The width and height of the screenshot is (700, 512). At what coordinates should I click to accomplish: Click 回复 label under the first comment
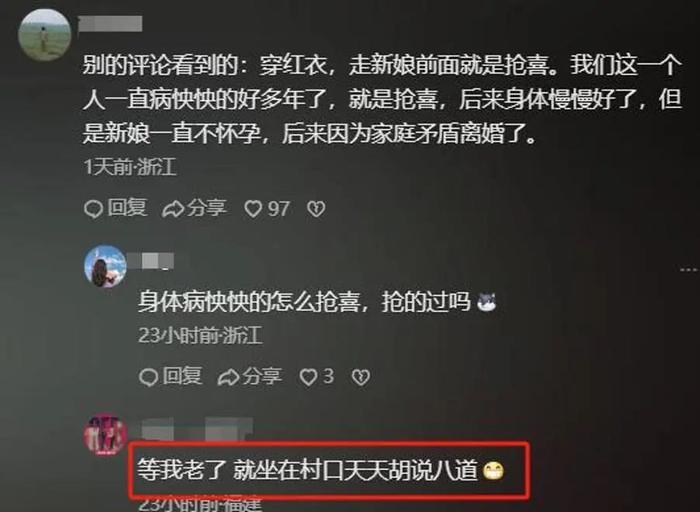127,208
